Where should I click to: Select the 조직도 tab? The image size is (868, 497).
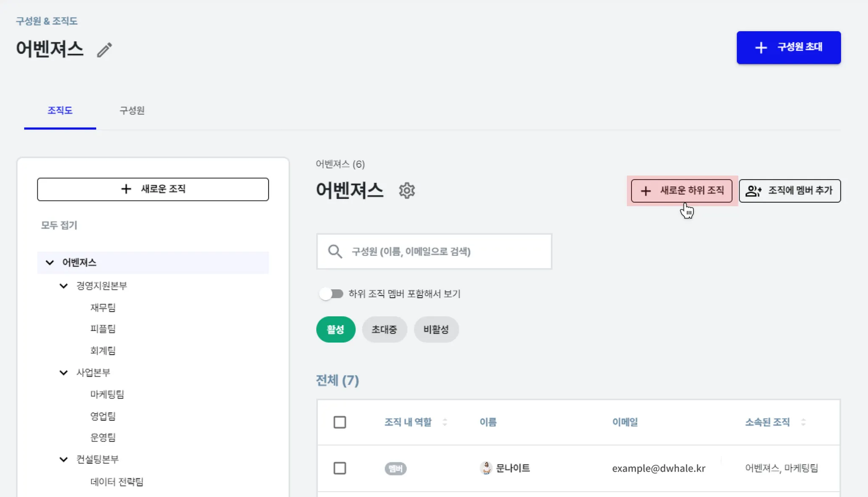pyautogui.click(x=60, y=111)
